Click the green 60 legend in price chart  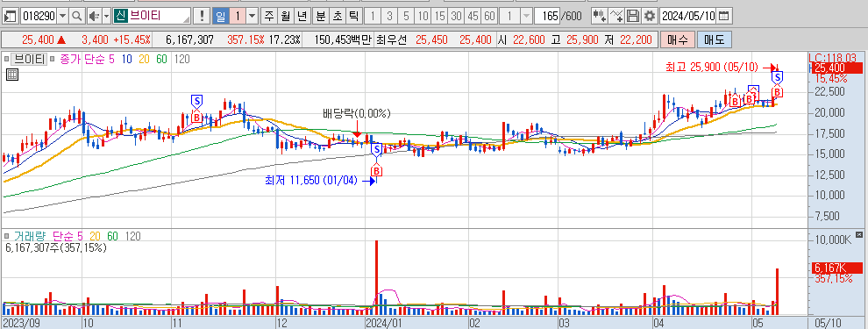tap(161, 59)
